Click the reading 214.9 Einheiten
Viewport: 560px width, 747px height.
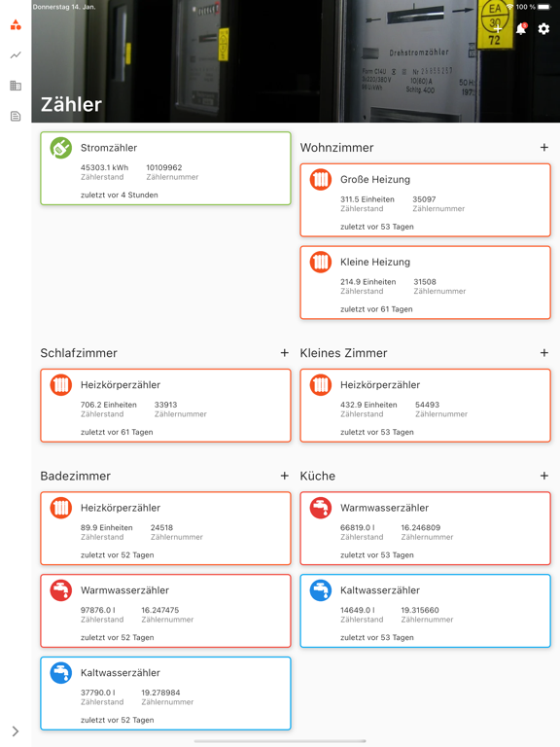click(x=368, y=282)
